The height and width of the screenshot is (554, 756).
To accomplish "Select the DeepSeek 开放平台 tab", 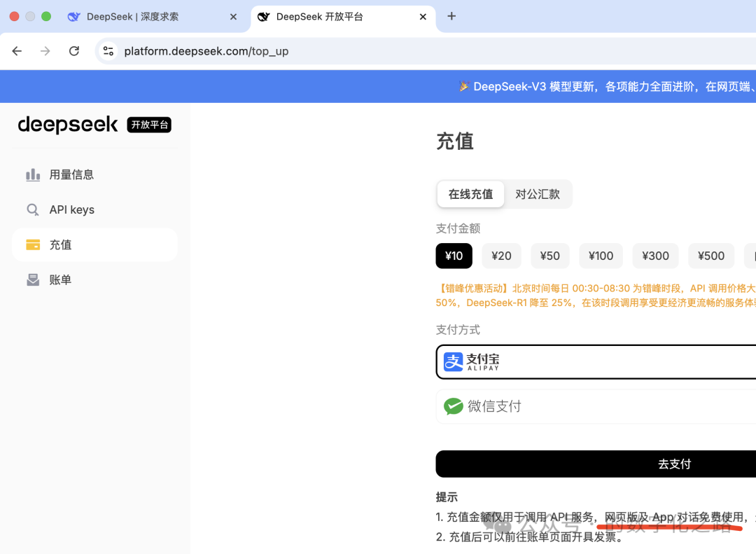I will [343, 17].
